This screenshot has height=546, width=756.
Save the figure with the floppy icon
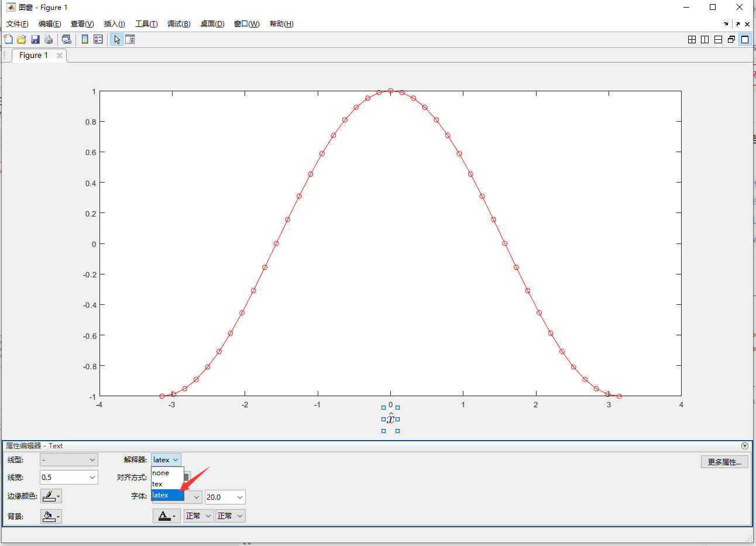[35, 39]
